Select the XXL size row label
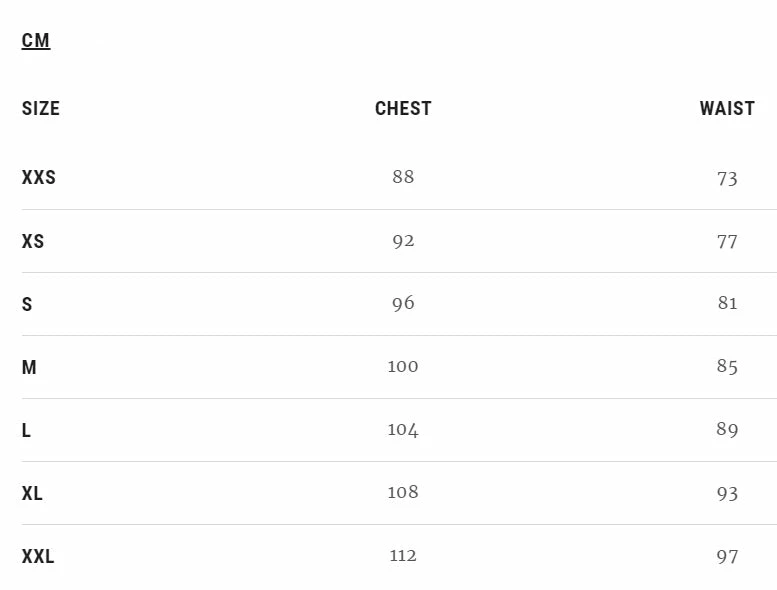777x590 pixels. (x=38, y=556)
